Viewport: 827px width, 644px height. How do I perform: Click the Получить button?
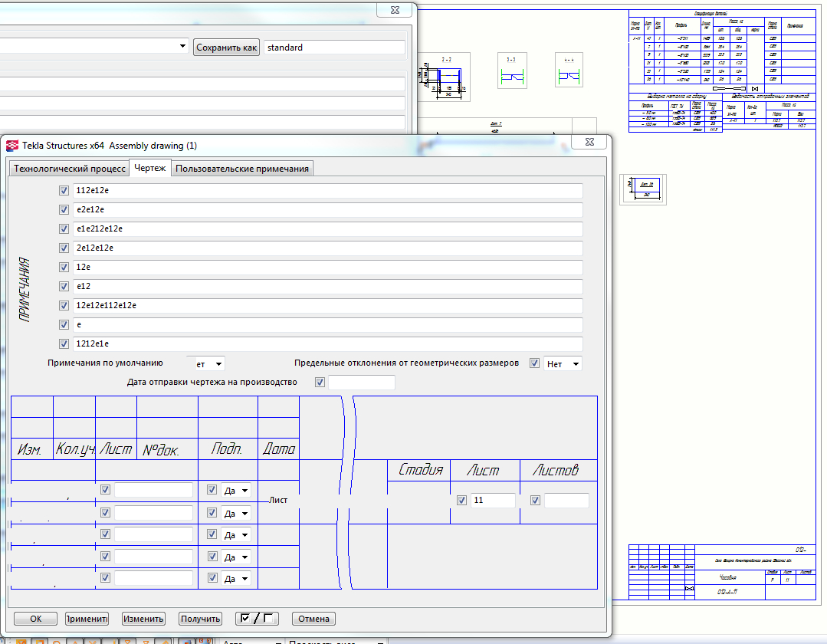pos(201,619)
